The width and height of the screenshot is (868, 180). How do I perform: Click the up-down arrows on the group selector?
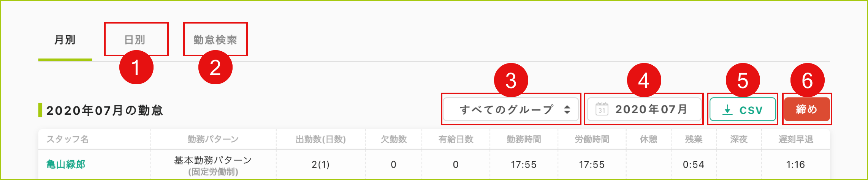pos(567,110)
